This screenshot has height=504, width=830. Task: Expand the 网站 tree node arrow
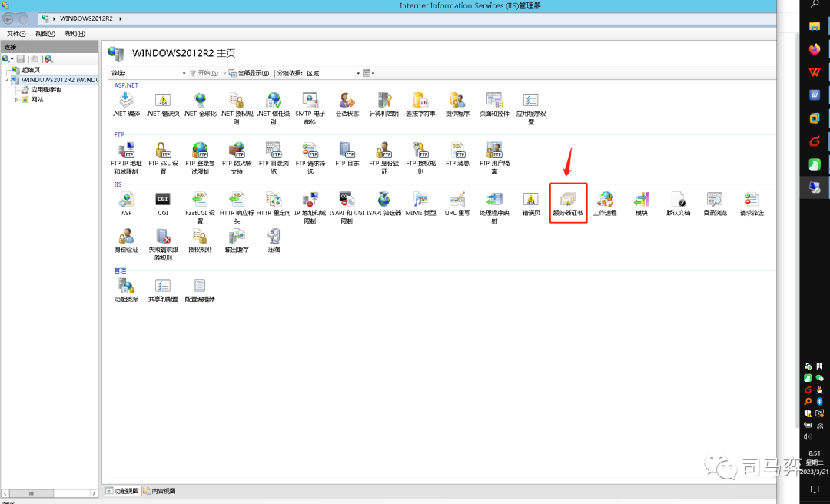(x=16, y=100)
